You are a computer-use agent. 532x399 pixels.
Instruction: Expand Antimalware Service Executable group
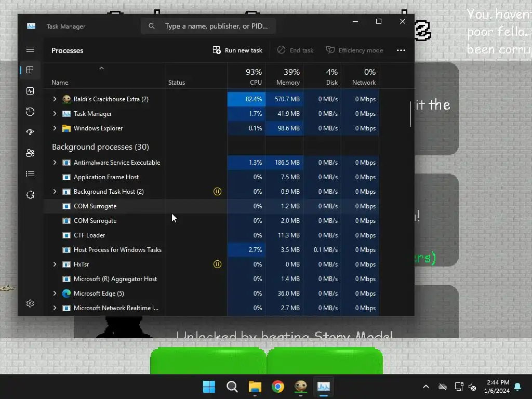(x=55, y=163)
